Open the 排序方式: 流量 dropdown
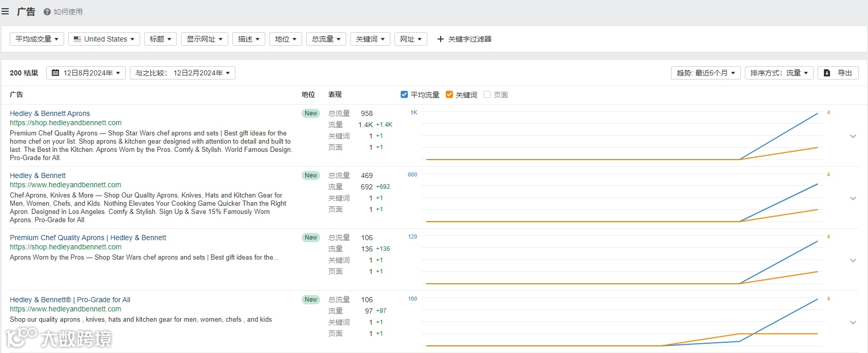 click(x=779, y=73)
